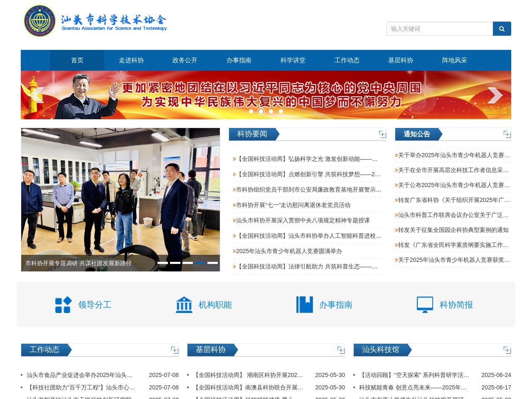Select the 办事指南 book icon
Image resolution: width=532 pixels, height=399 pixels.
point(305,305)
